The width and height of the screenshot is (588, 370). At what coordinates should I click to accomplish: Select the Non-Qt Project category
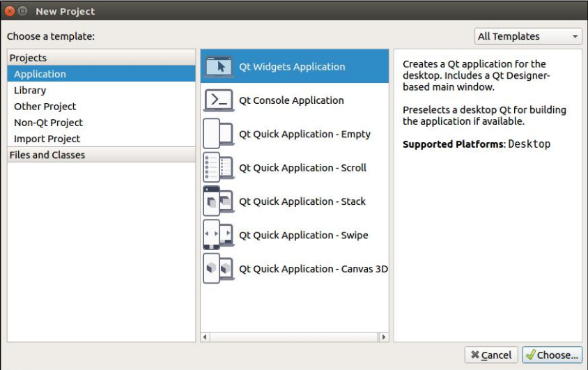101,122
